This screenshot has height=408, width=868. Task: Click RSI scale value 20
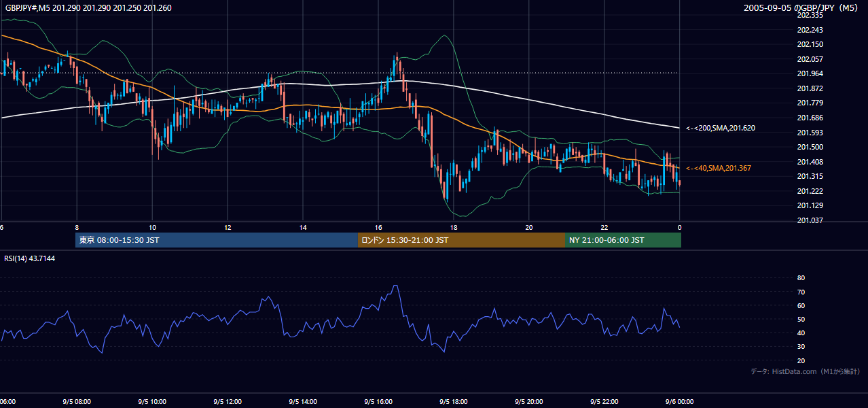click(x=801, y=360)
